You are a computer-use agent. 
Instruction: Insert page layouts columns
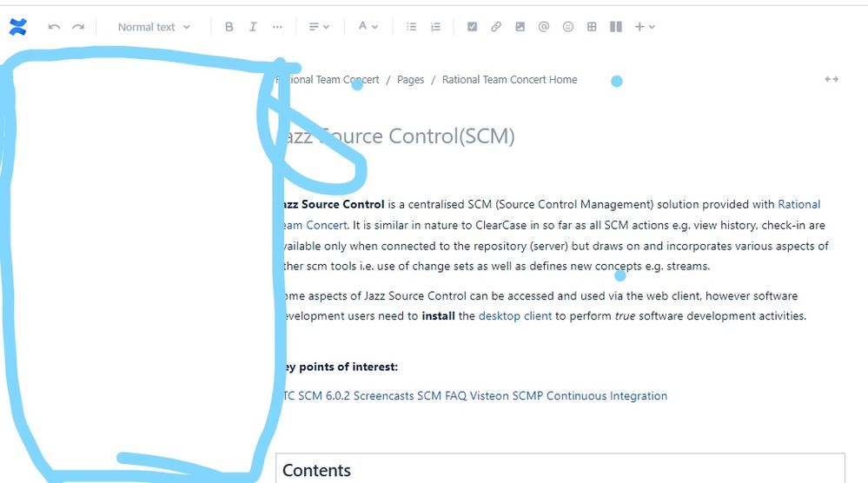tap(616, 27)
